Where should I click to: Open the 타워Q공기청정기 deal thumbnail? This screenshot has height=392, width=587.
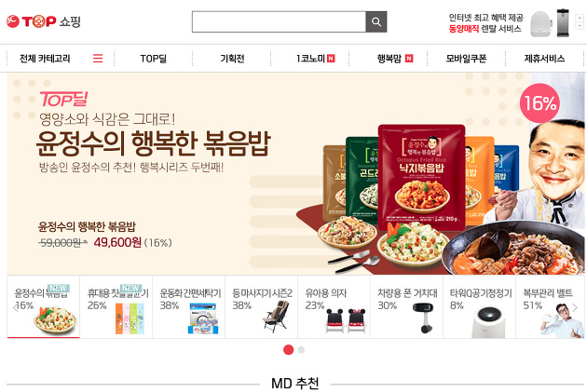point(479,306)
